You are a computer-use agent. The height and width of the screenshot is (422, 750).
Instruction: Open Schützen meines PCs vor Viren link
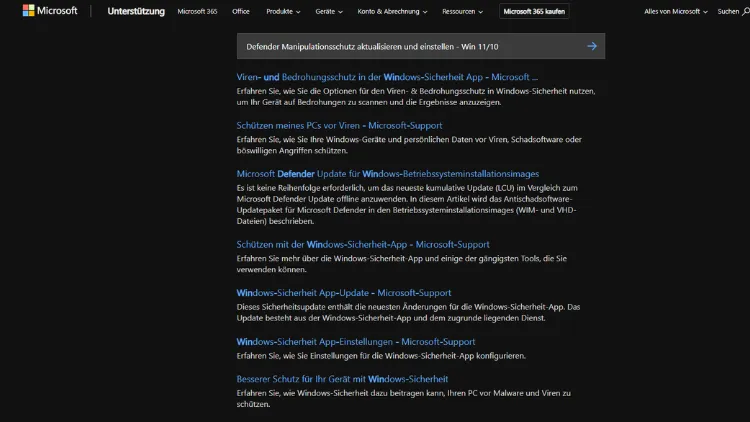coord(339,125)
